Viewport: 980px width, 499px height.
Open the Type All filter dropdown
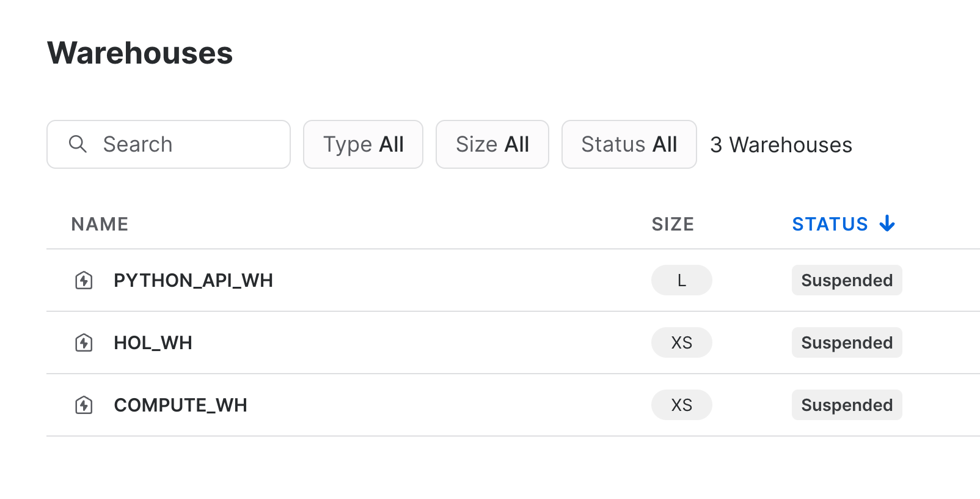pos(363,144)
